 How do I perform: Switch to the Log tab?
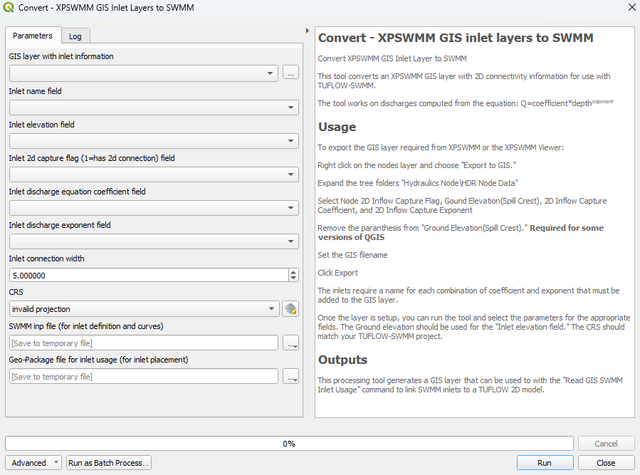tap(75, 36)
